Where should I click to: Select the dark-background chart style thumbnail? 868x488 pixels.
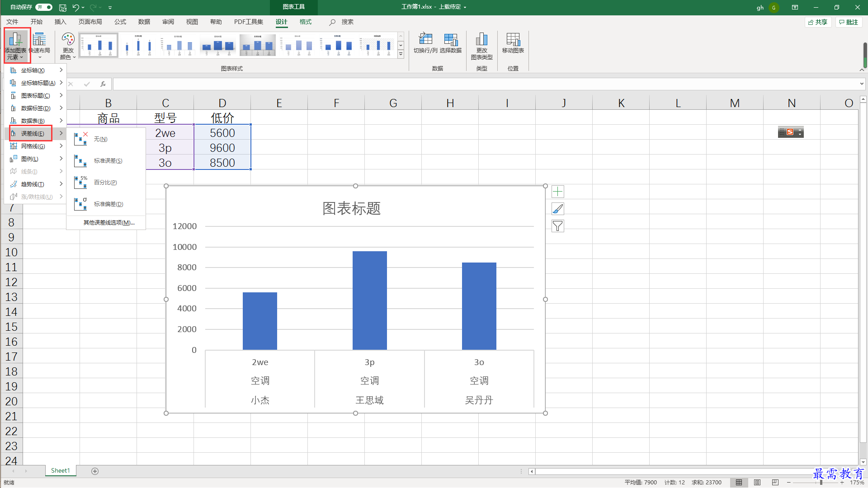coord(258,45)
